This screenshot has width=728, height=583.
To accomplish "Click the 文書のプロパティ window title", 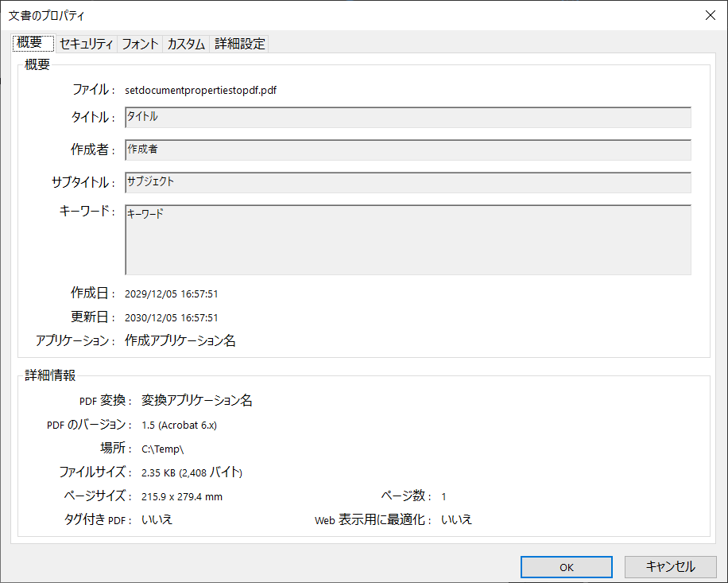I will (x=46, y=15).
